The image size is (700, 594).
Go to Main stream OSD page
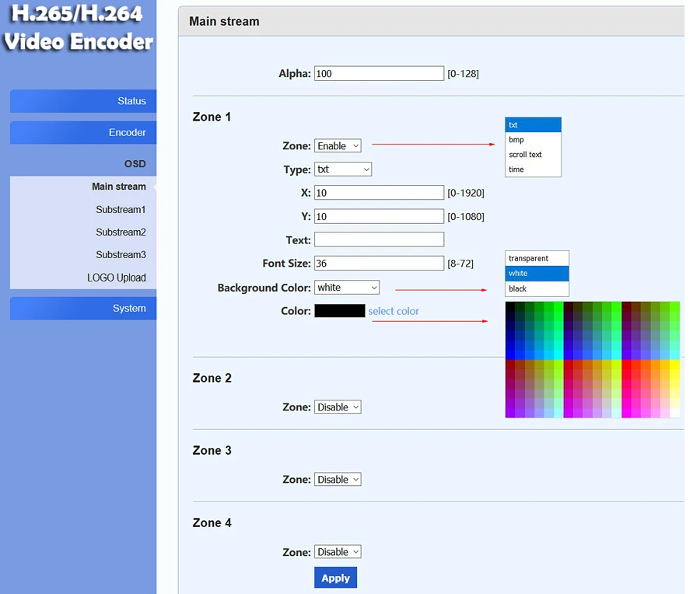pos(119,187)
